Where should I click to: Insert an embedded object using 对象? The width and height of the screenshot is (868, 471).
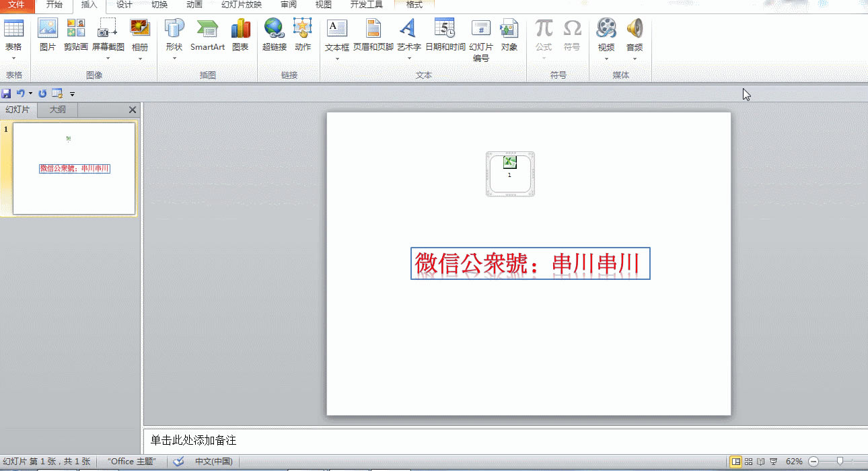(509, 37)
